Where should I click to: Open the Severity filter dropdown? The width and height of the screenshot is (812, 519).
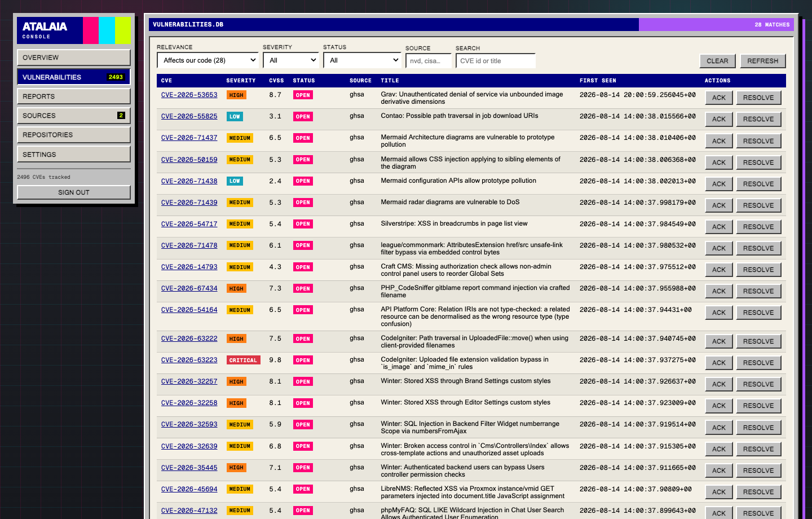pyautogui.click(x=291, y=60)
